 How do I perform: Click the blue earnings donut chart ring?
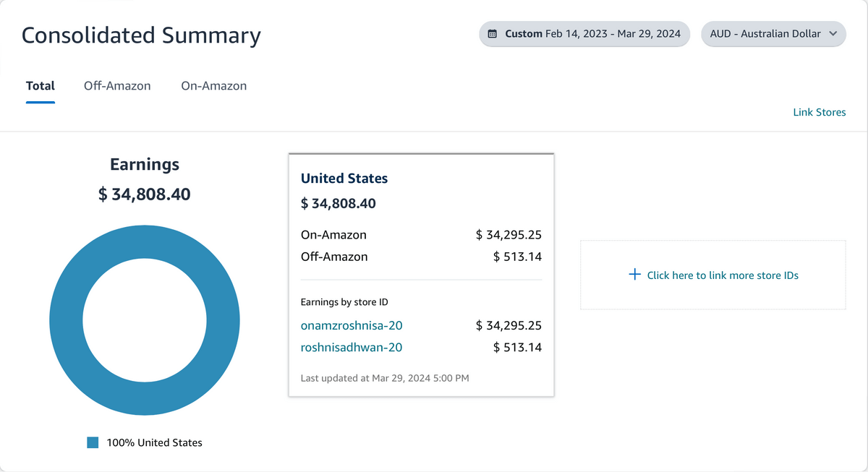pos(66,320)
